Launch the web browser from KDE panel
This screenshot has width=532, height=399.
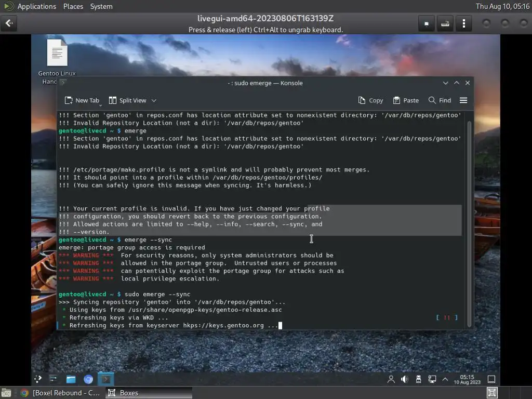88,379
